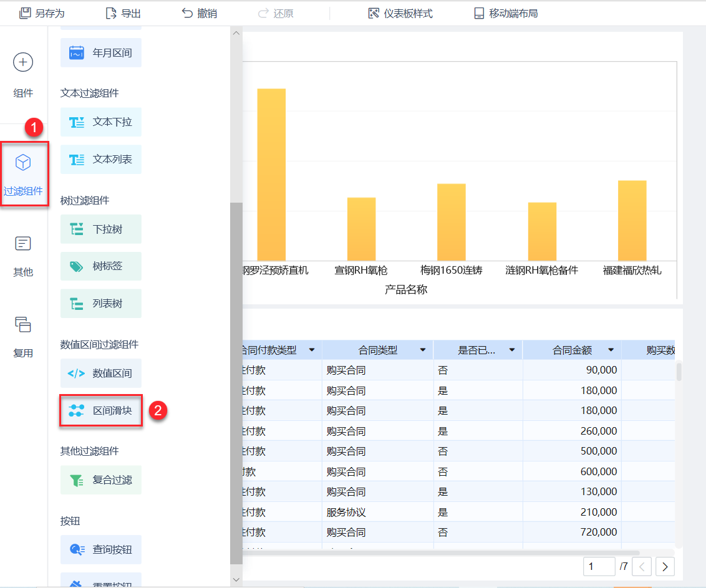This screenshot has width=706, height=588.
Task: Add the 数值区间 filter component
Action: [101, 374]
